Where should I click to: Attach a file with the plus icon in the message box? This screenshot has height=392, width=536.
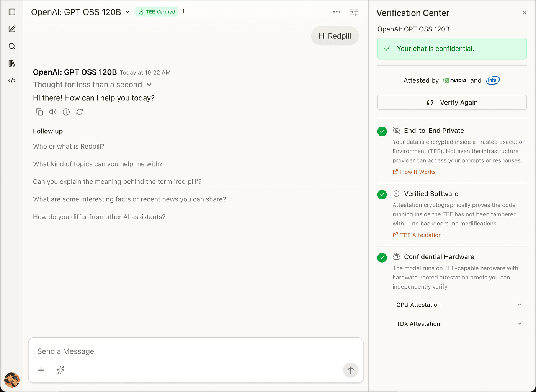[x=41, y=370]
